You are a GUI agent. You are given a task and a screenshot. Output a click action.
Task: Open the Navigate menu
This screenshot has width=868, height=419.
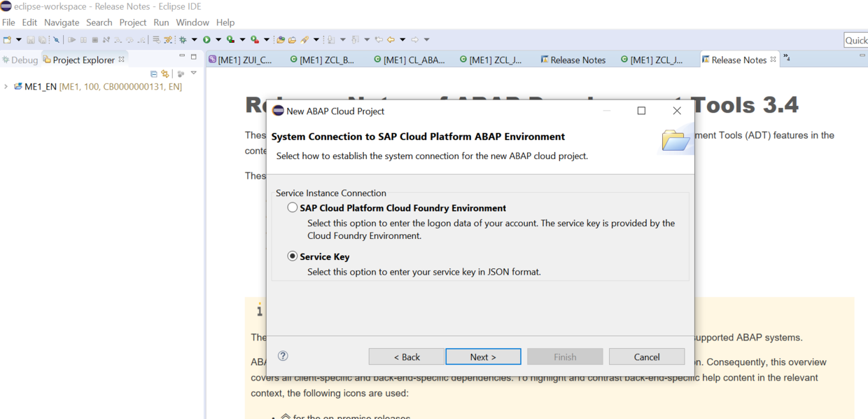[62, 22]
